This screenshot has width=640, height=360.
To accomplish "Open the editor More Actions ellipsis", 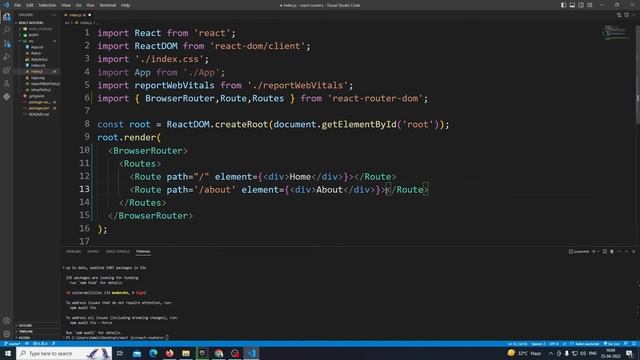I will (x=633, y=15).
